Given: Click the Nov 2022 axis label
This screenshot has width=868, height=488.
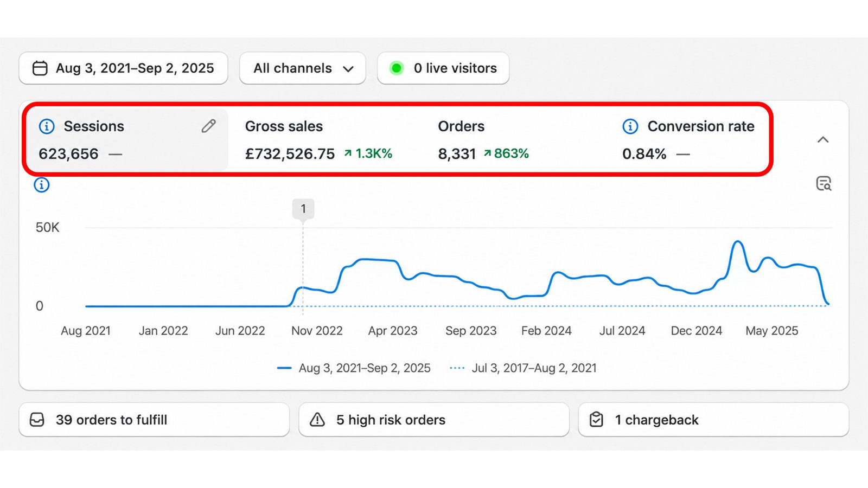Looking at the screenshot, I should (x=317, y=331).
